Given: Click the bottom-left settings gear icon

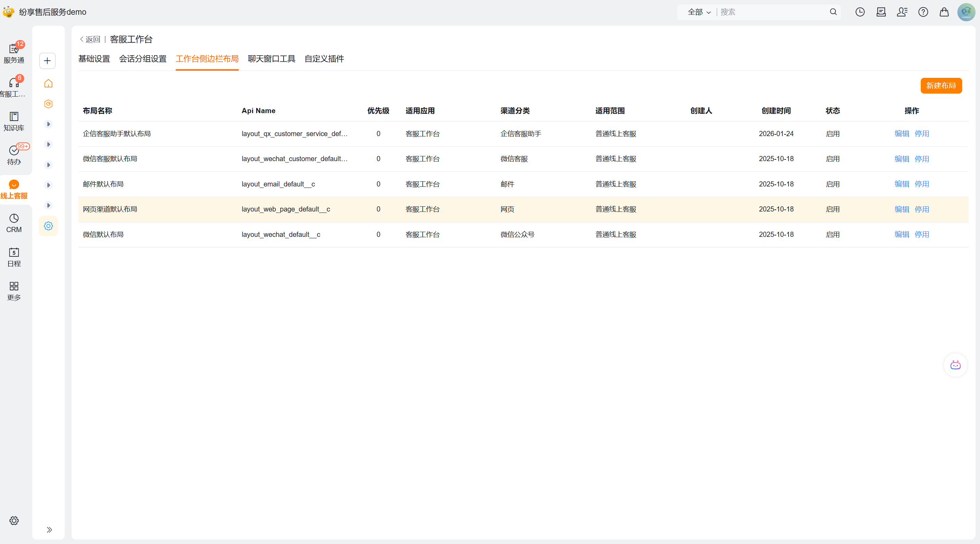Looking at the screenshot, I should (x=14, y=520).
